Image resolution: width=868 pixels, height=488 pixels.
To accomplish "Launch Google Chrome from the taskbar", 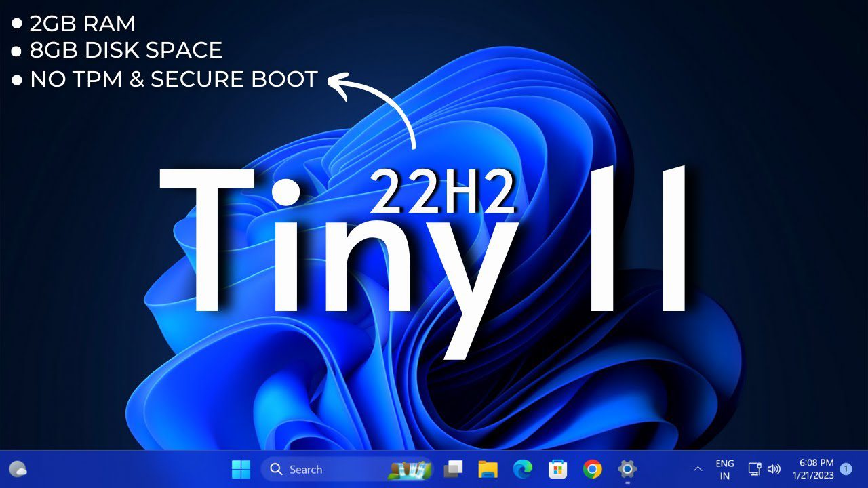I will 592,468.
